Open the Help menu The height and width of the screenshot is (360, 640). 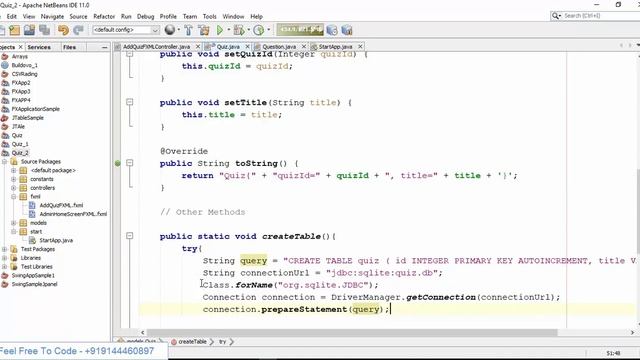256,16
